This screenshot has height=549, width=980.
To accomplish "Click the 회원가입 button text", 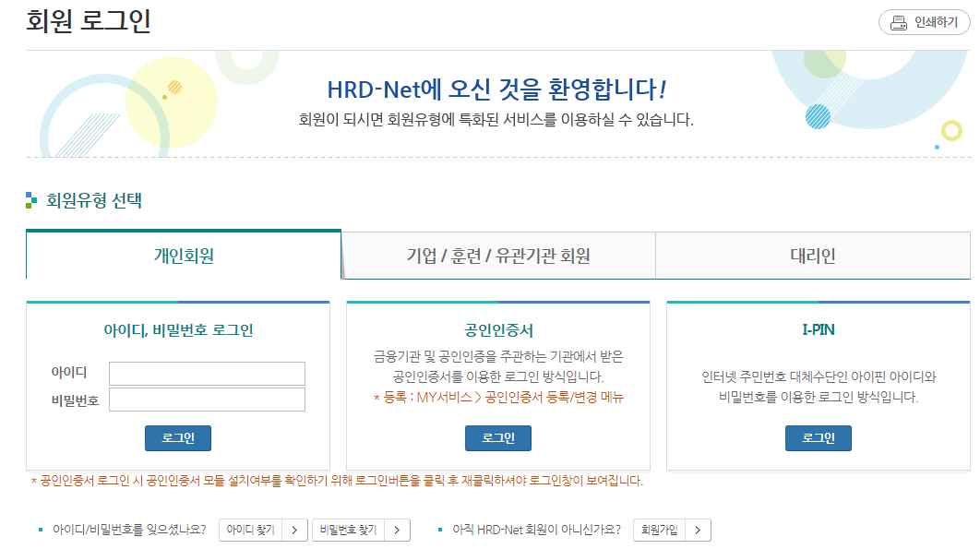I will pyautogui.click(x=660, y=530).
